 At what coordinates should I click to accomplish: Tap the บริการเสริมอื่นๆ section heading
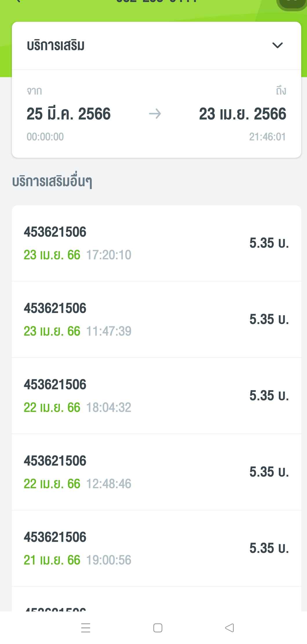click(x=52, y=181)
